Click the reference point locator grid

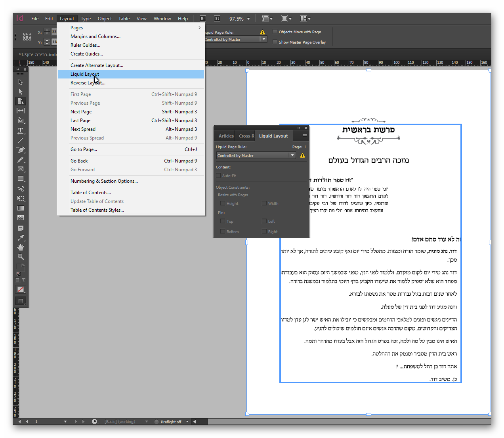point(27,37)
